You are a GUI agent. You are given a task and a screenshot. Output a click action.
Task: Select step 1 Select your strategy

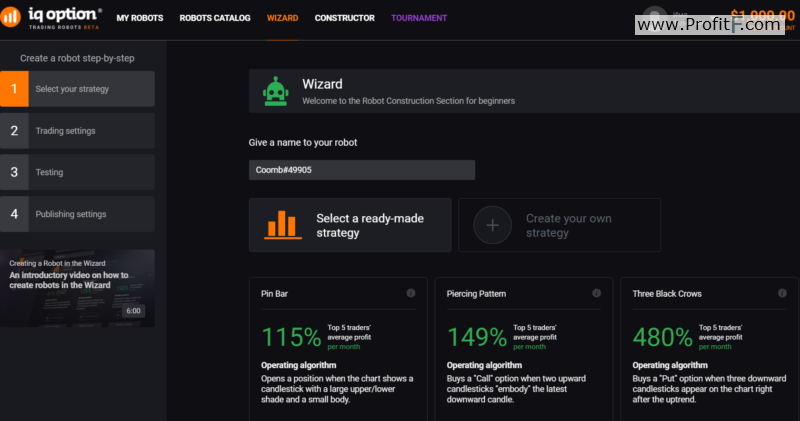click(x=77, y=89)
